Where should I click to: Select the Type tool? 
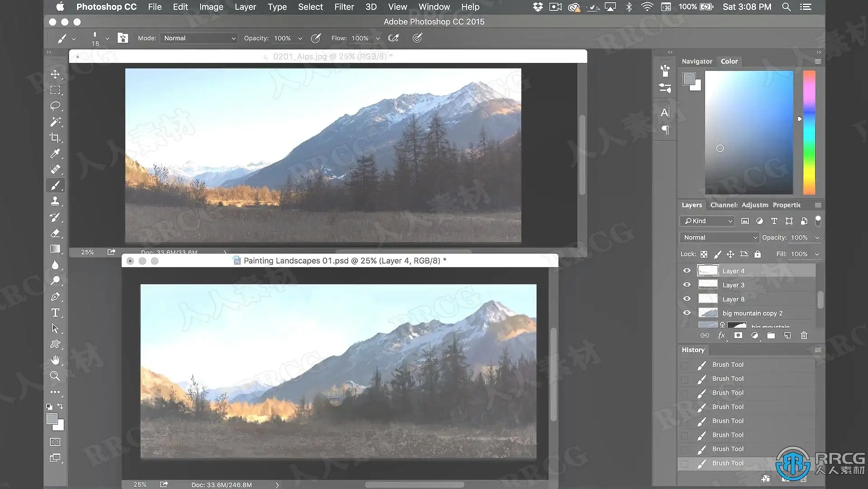(x=55, y=312)
